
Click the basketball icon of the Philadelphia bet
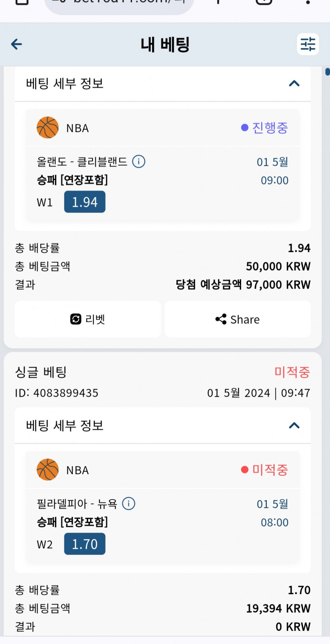coord(47,469)
